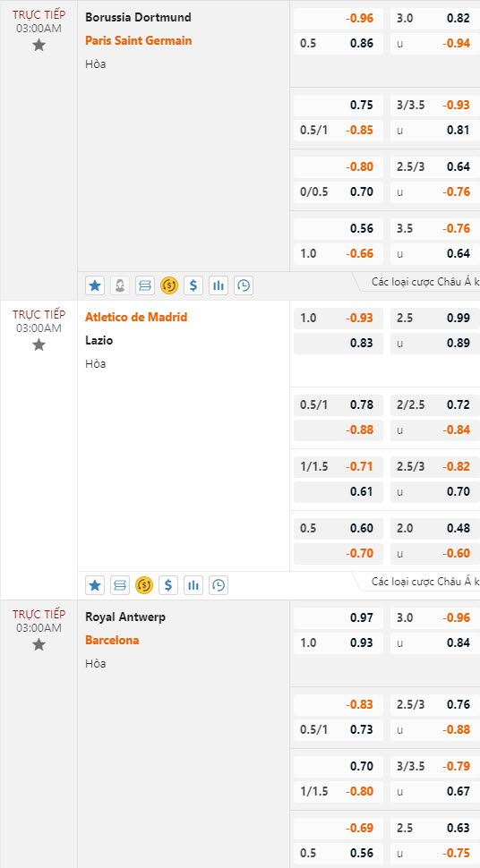
Task: Show bar chart statistics for Atletico match
Action: tap(193, 585)
